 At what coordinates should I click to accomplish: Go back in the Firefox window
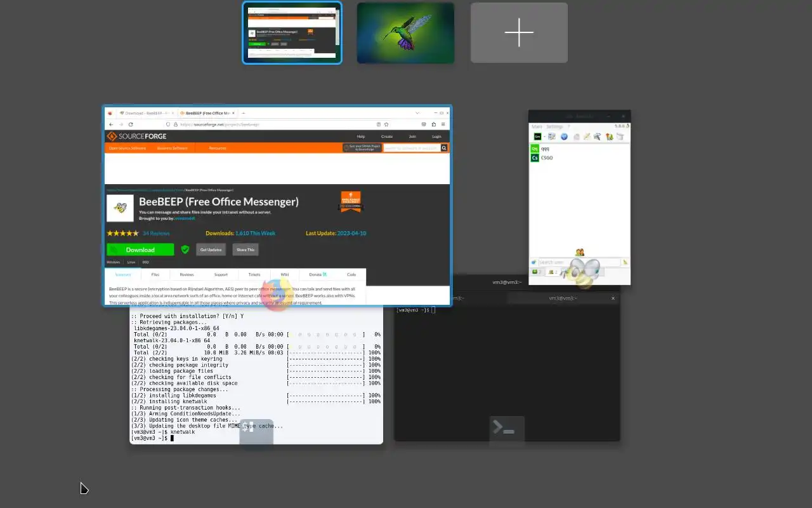[111, 124]
